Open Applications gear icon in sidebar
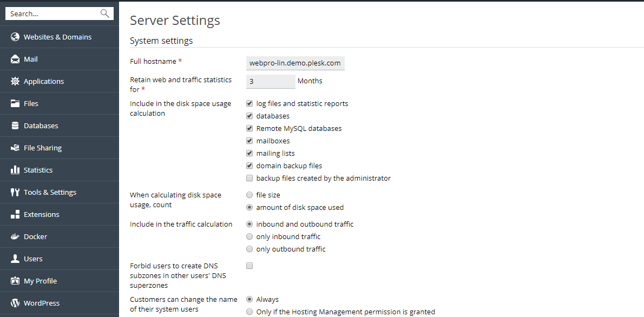This screenshot has width=644, height=317. [15, 81]
